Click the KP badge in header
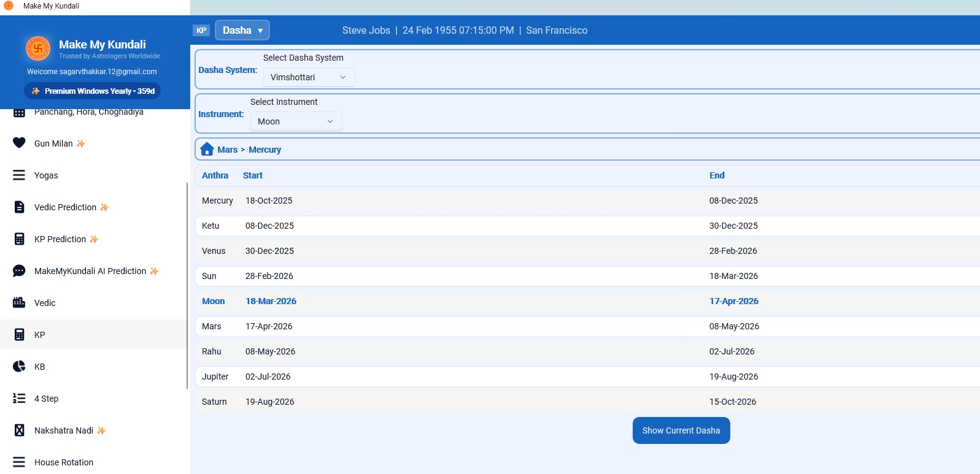 coord(201,30)
